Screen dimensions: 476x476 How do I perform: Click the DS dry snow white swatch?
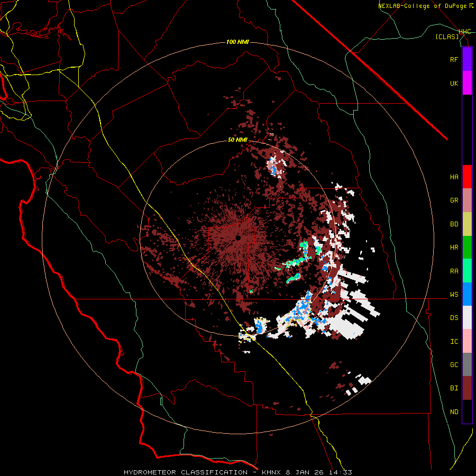[467, 317]
